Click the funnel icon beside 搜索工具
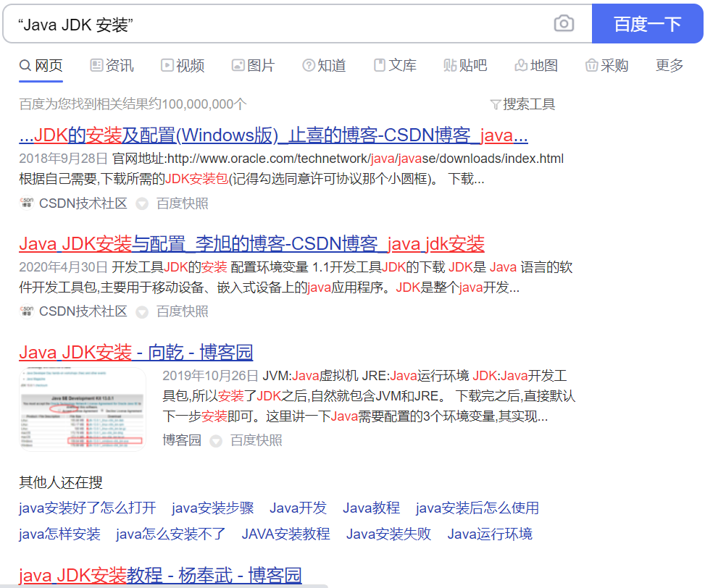This screenshot has height=588, width=705. pos(495,105)
